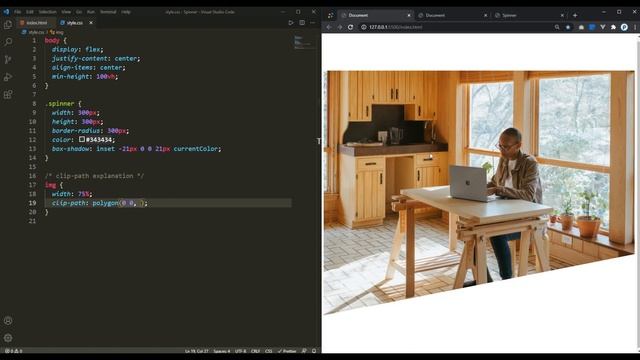Open the Accounts menu in VS Code
The width and height of the screenshot is (640, 360).
[x=8, y=321]
